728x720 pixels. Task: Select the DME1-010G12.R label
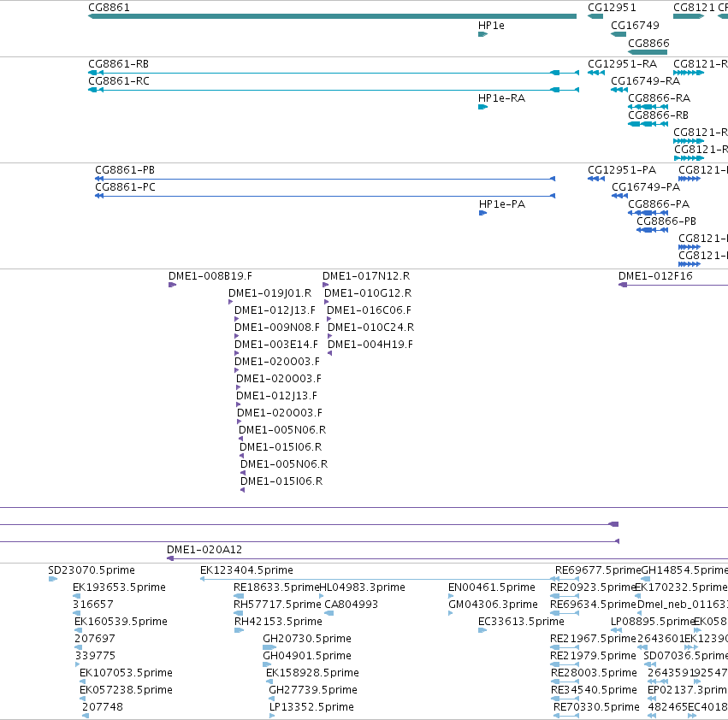pos(368,293)
